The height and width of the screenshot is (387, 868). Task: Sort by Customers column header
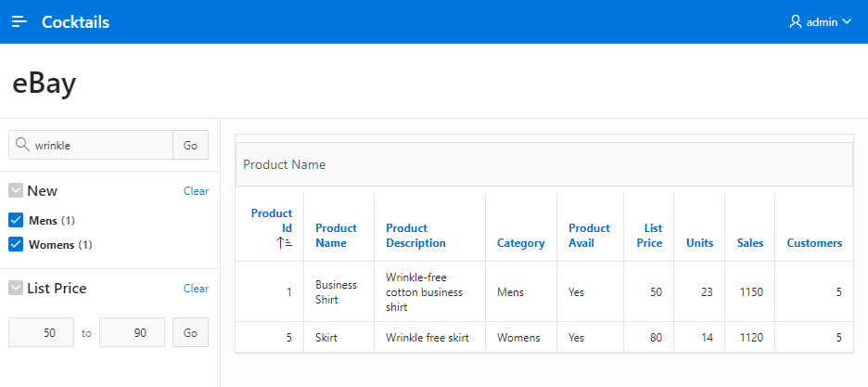(814, 243)
